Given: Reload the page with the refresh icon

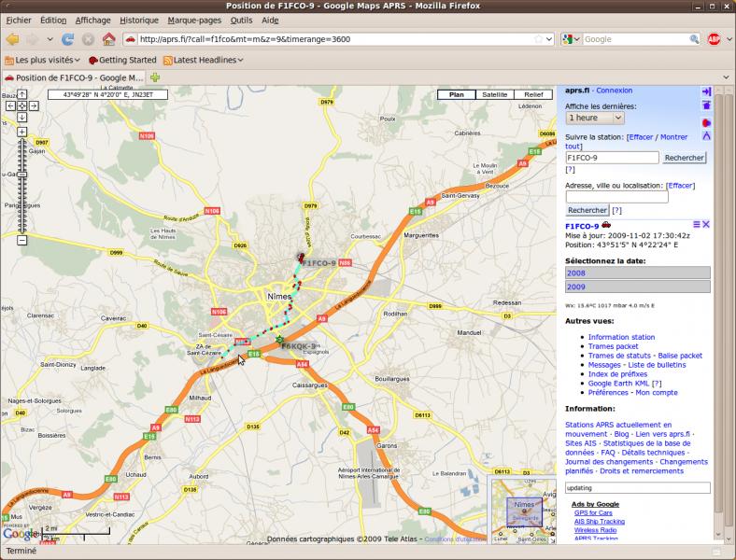Looking at the screenshot, I should (67, 39).
